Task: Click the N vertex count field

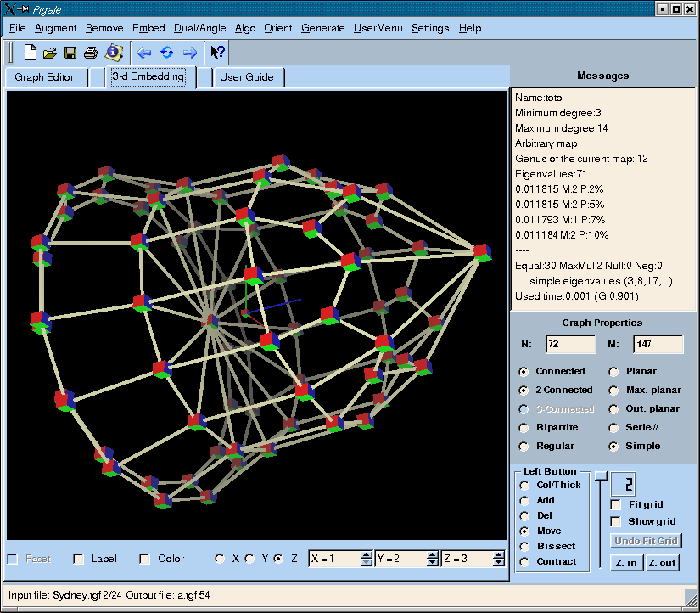Action: tap(570, 344)
